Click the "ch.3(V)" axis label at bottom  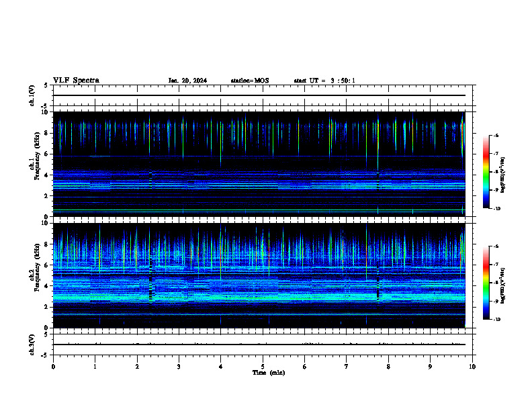pos(32,345)
